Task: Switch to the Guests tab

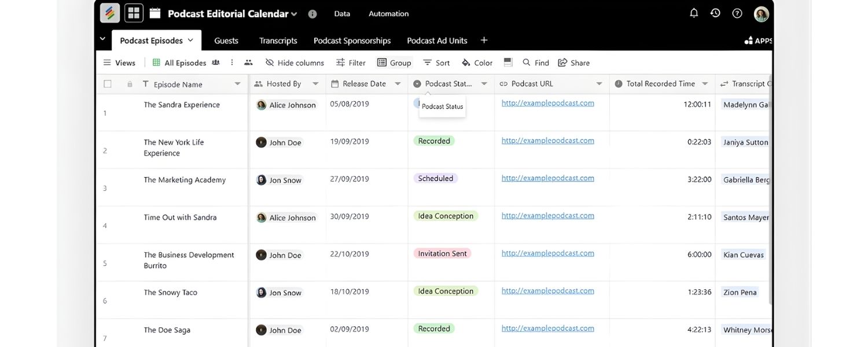Action: [226, 40]
